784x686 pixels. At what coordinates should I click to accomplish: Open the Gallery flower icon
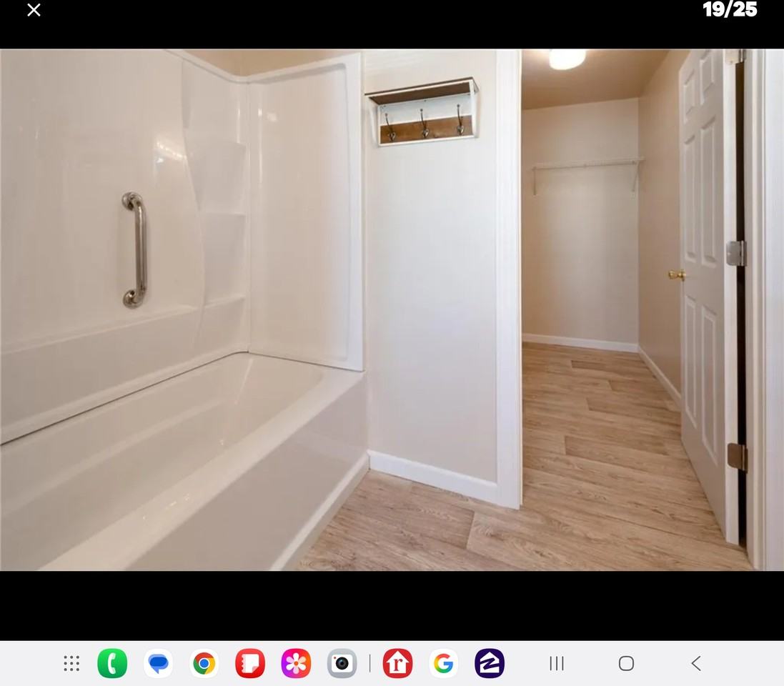pyautogui.click(x=296, y=664)
